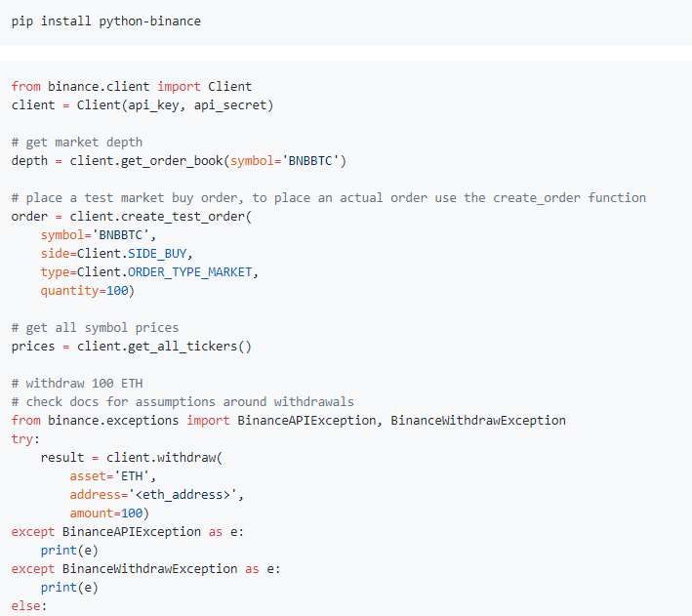Click 'print(e)' under BinanceAPIException
This screenshot has height=616, width=692.
(x=69, y=551)
